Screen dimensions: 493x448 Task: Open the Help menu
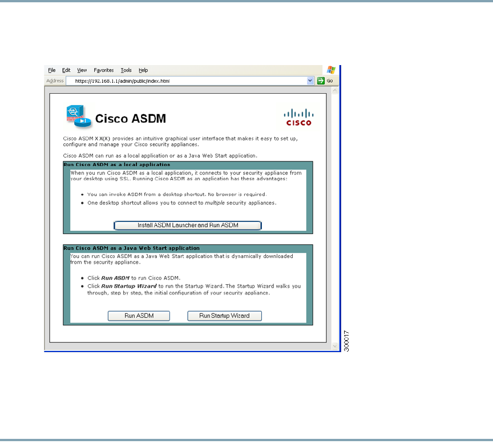click(x=143, y=70)
